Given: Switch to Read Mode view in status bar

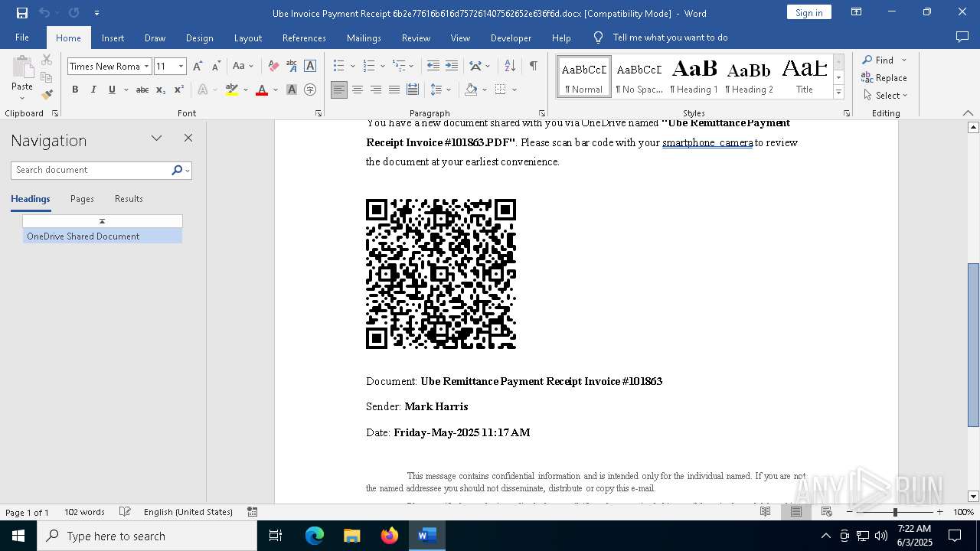Looking at the screenshot, I should (x=765, y=512).
